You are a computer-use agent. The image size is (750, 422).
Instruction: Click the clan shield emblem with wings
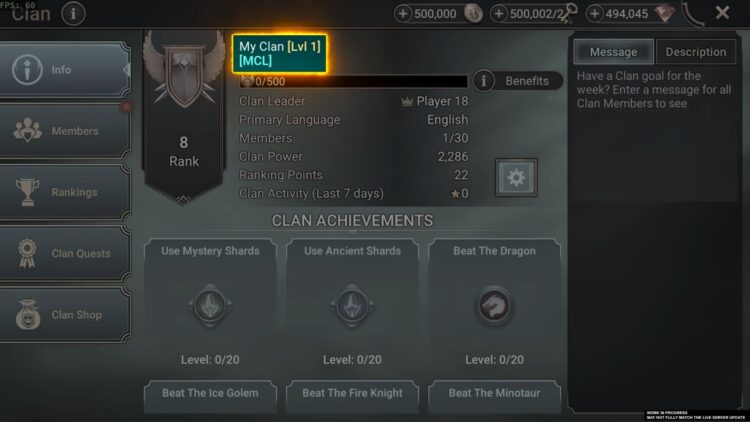(x=184, y=71)
